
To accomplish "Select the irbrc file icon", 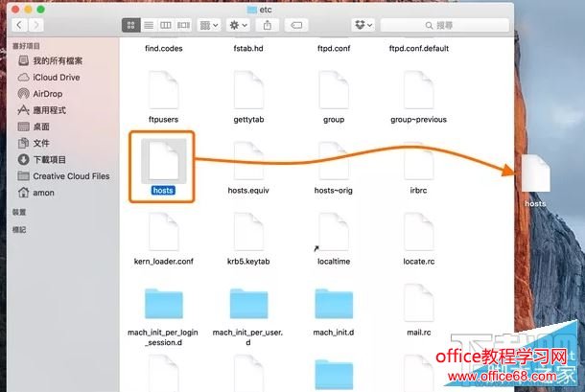I will (x=418, y=161).
